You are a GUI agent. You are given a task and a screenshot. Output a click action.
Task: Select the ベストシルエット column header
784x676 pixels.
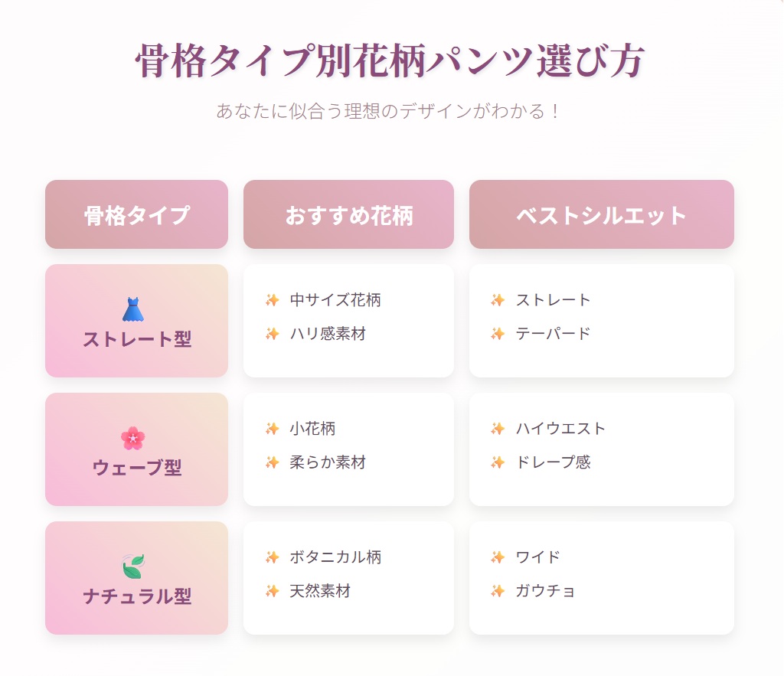click(601, 215)
